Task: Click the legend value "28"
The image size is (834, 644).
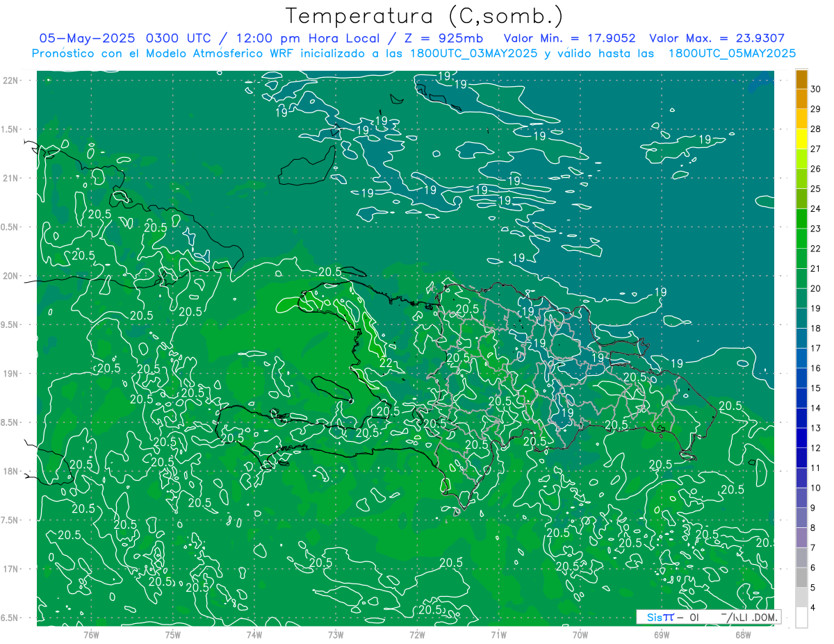Action: pyautogui.click(x=817, y=129)
